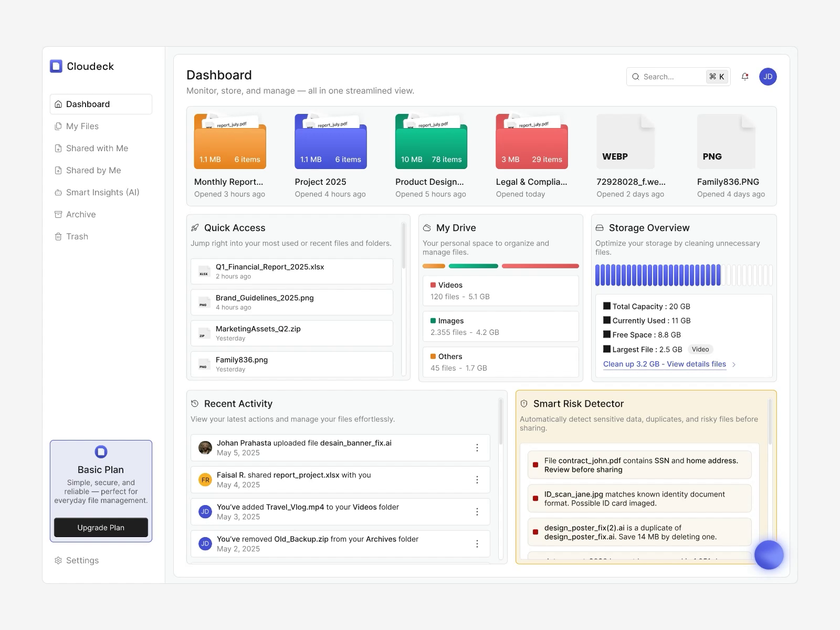Select Dashboard in the navigation
Image resolution: width=840 pixels, height=630 pixels.
[88, 104]
